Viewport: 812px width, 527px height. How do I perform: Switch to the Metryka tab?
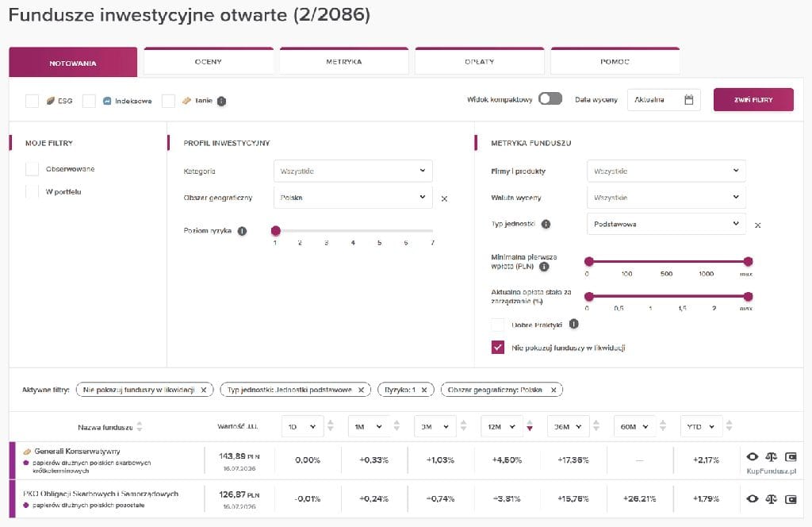click(344, 61)
